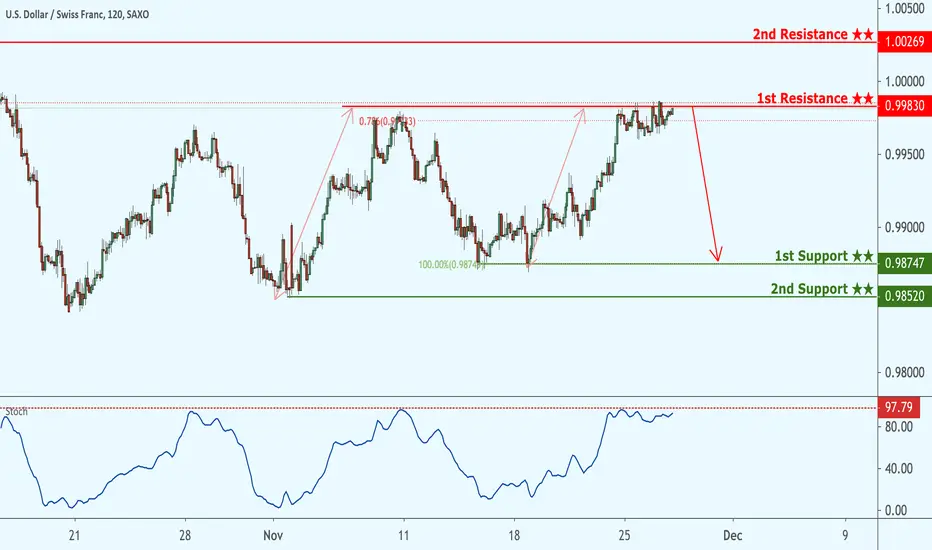The width and height of the screenshot is (932, 550).
Task: Click the 'Nov' label on time axis
Action: pos(273,536)
